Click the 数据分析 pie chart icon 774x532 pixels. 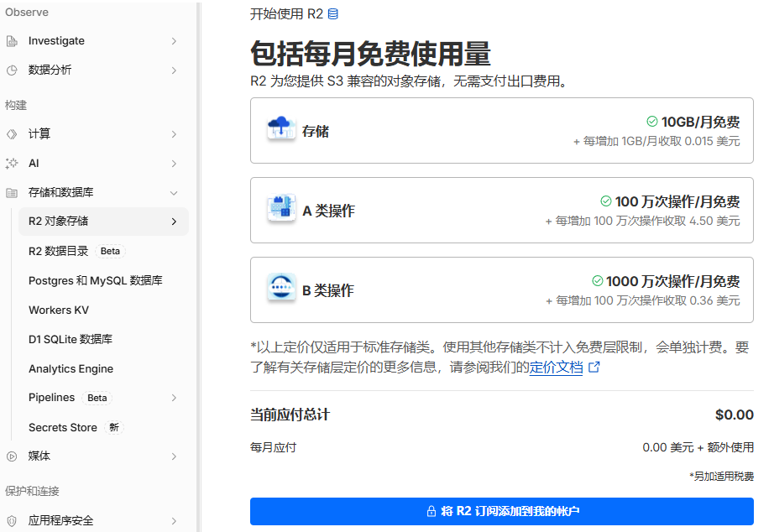pyautogui.click(x=12, y=70)
